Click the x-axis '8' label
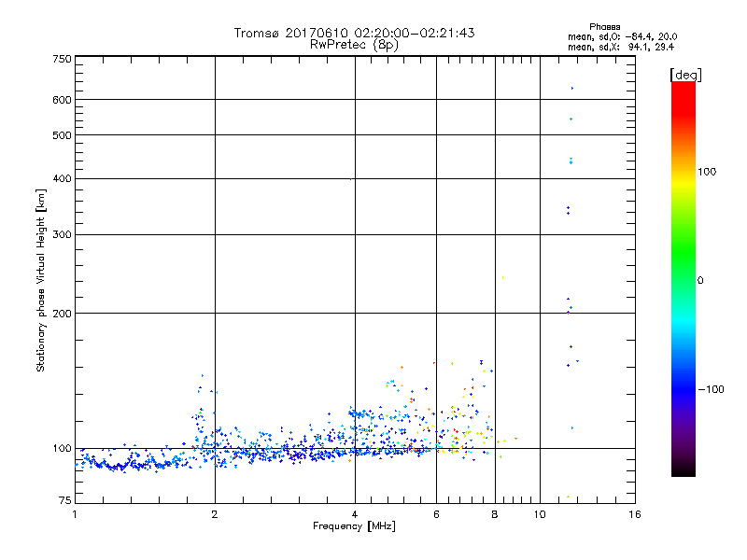 click(x=495, y=514)
